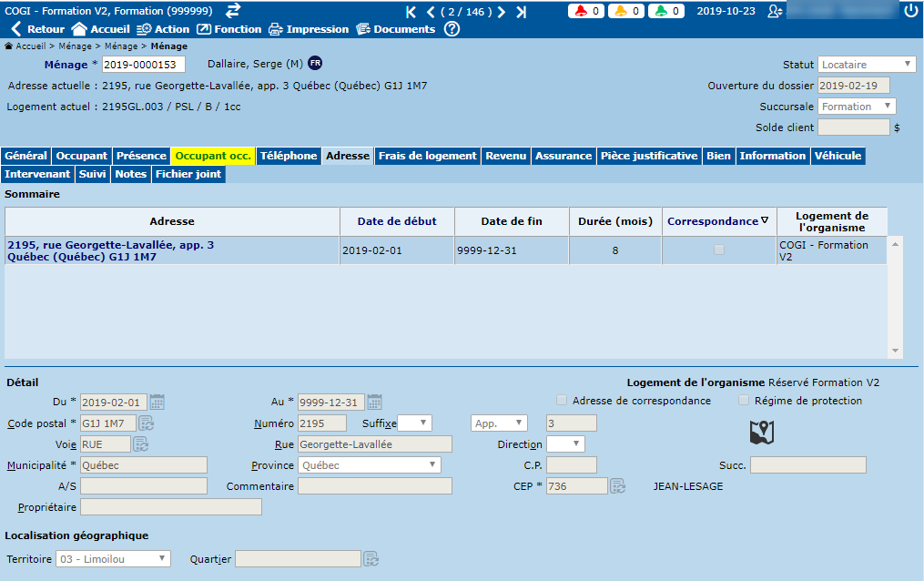
Task: Switch to the Frais de logement tab
Action: pyautogui.click(x=427, y=156)
